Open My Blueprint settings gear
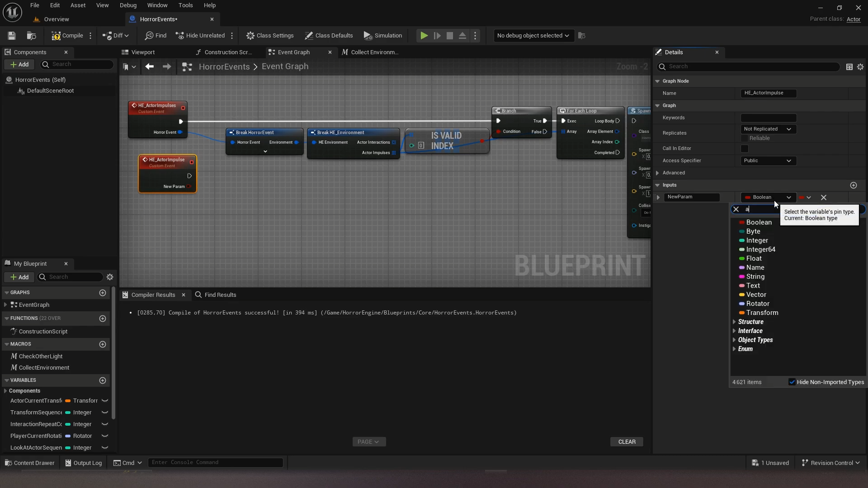868x488 pixels. click(110, 277)
